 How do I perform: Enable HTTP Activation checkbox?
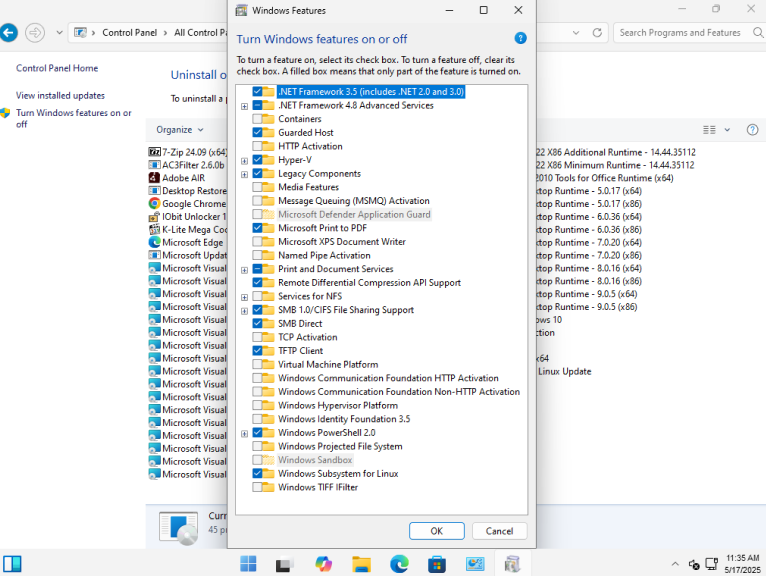(x=257, y=146)
